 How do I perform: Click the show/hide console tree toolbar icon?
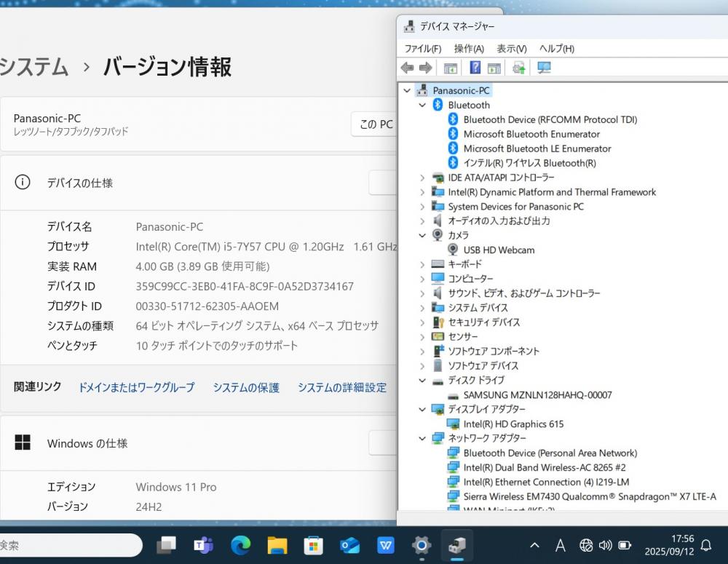[x=451, y=68]
